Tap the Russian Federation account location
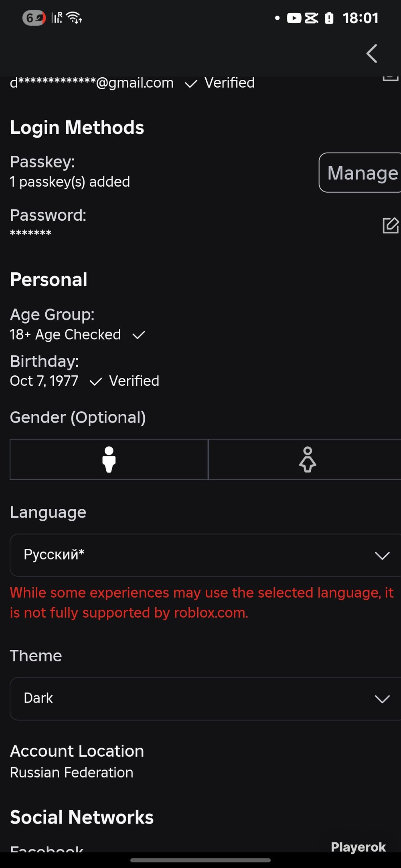401x868 pixels. click(71, 772)
